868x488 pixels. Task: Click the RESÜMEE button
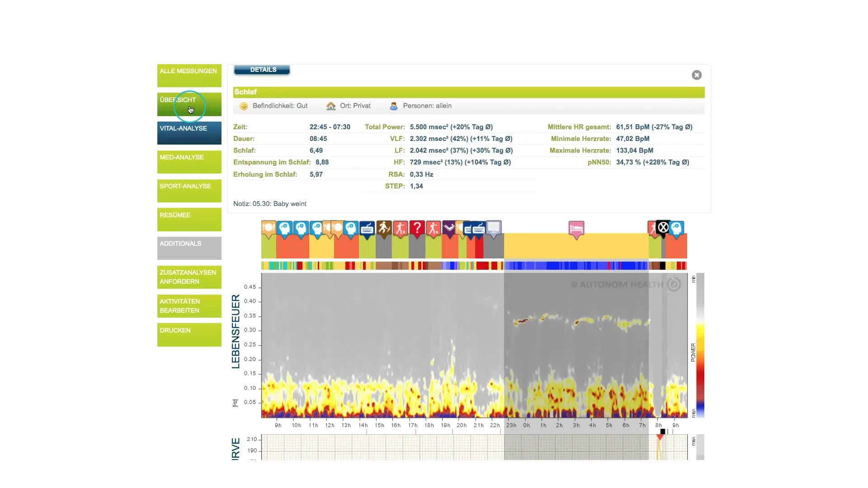(x=189, y=220)
